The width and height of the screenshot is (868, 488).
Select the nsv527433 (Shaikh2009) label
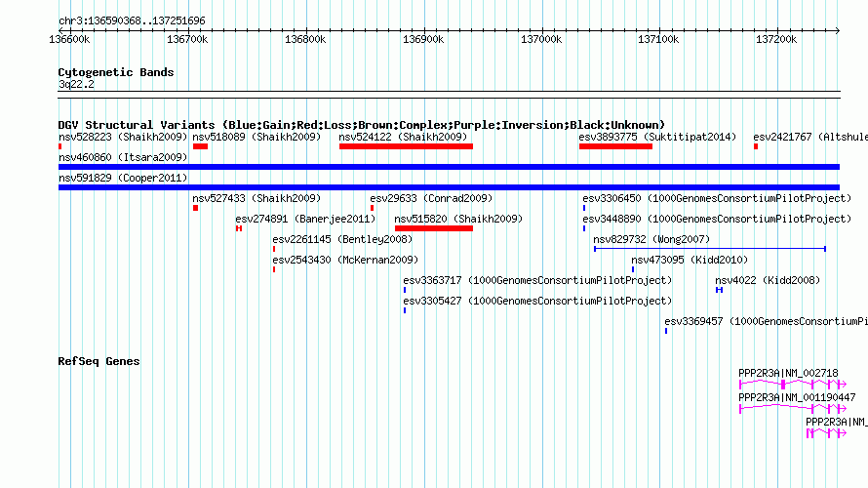point(256,198)
